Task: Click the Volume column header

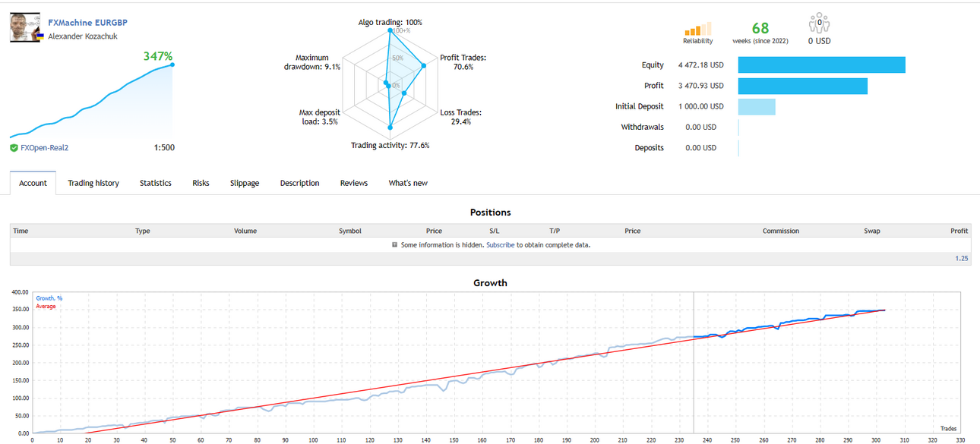Action: coord(245,231)
